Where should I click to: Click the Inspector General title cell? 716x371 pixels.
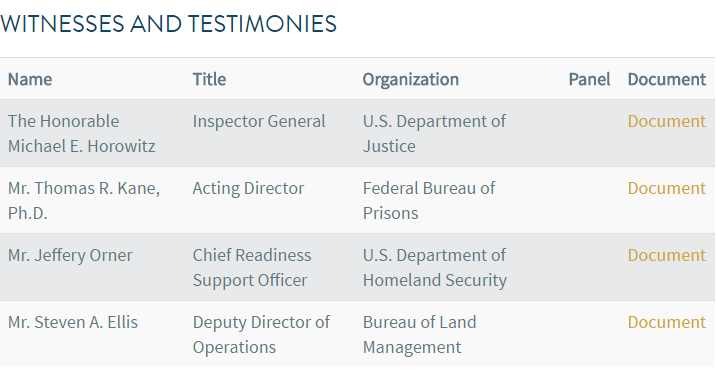pos(259,121)
